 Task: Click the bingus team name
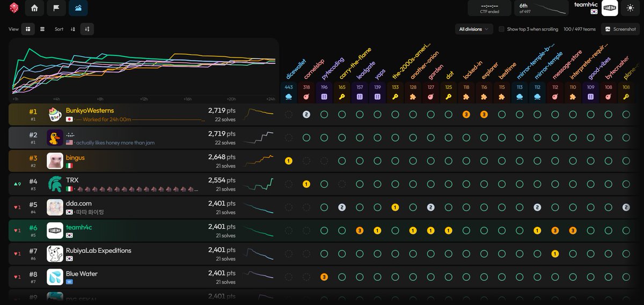[x=75, y=158]
